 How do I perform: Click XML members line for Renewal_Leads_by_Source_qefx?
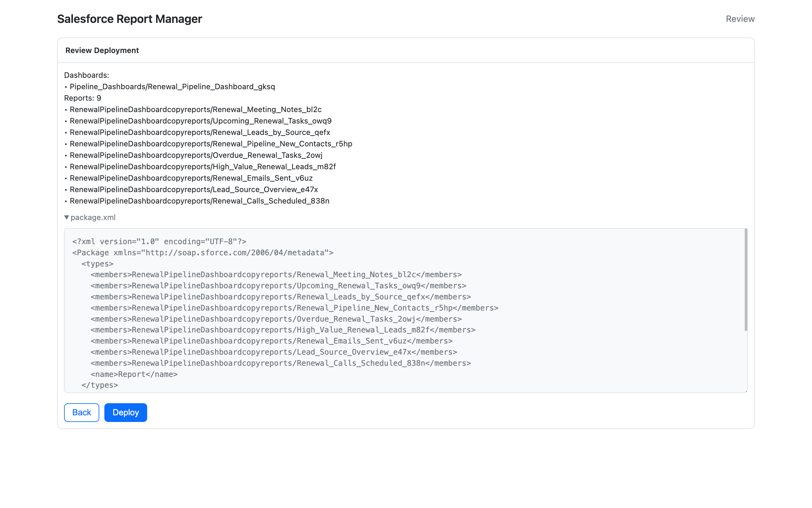[x=281, y=297]
